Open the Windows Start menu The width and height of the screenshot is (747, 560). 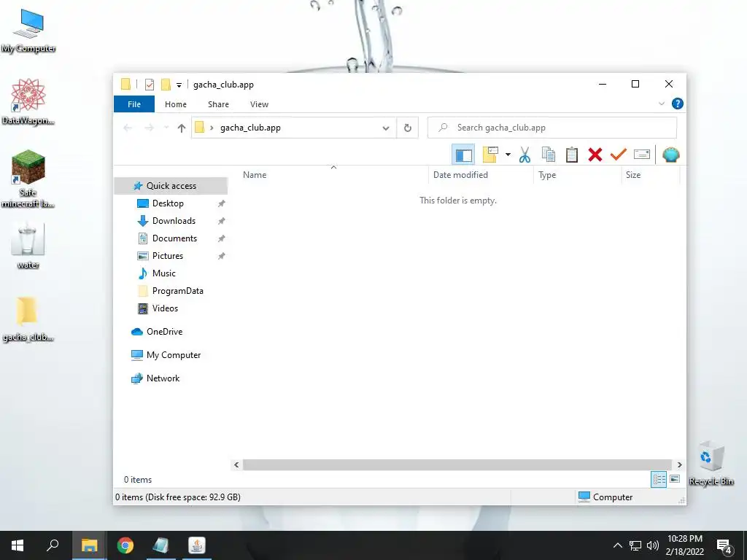coord(18,545)
